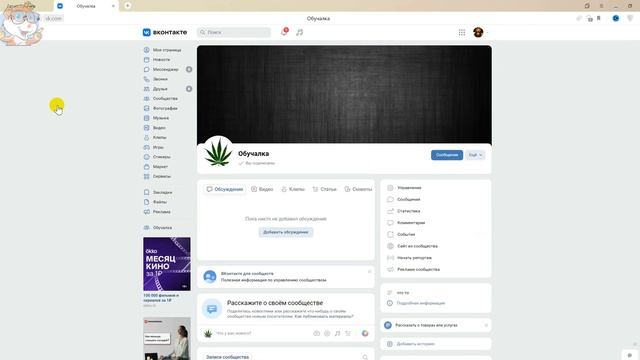Select the Статьи tab

(x=324, y=189)
